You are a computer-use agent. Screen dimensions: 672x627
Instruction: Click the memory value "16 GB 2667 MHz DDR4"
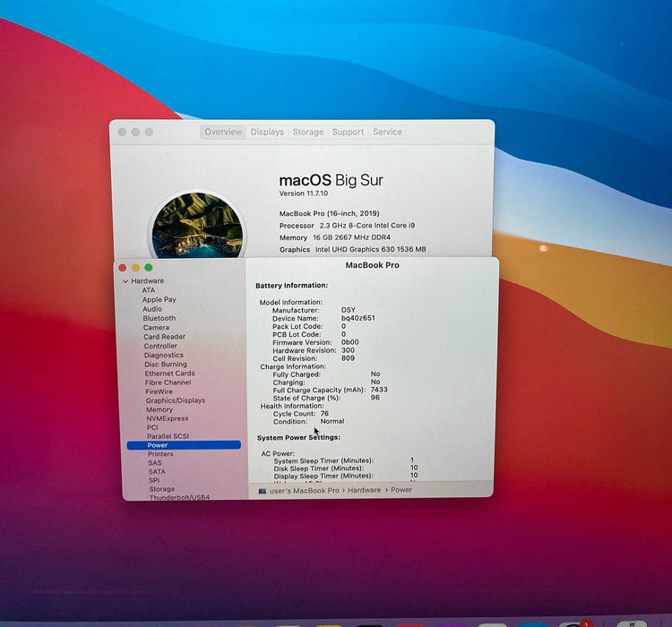(351, 237)
